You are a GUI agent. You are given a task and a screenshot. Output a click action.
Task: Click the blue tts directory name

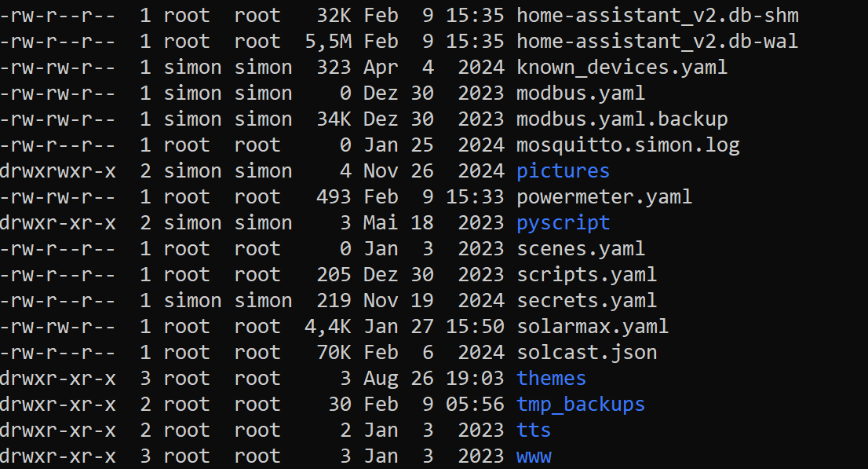(534, 430)
